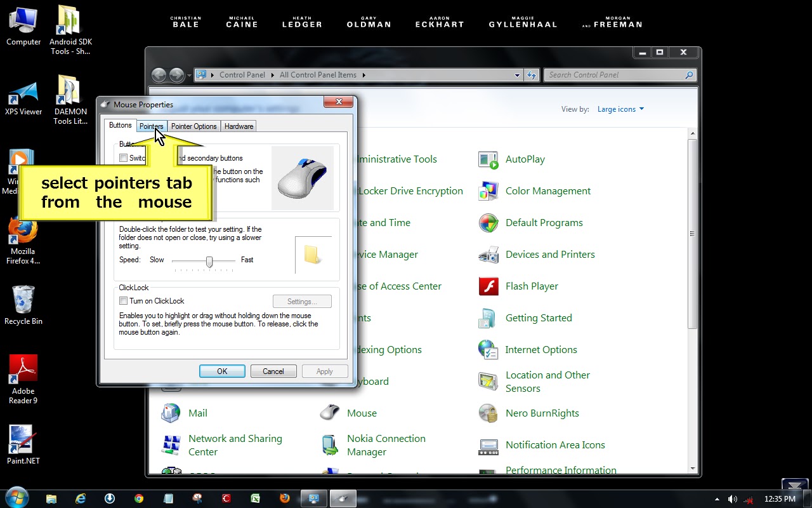This screenshot has width=812, height=508.
Task: Open Devices and Printers
Action: coord(550,254)
